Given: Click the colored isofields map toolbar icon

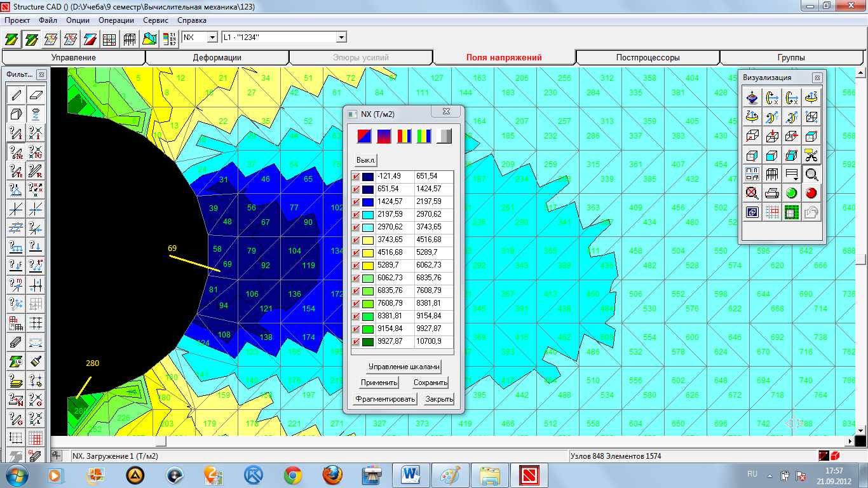Looking at the screenshot, I should 149,39.
